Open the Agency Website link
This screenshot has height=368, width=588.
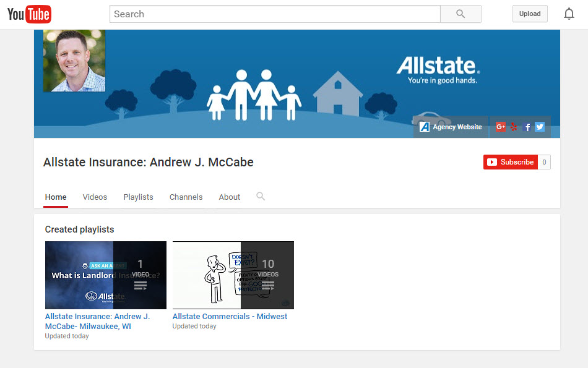(457, 127)
